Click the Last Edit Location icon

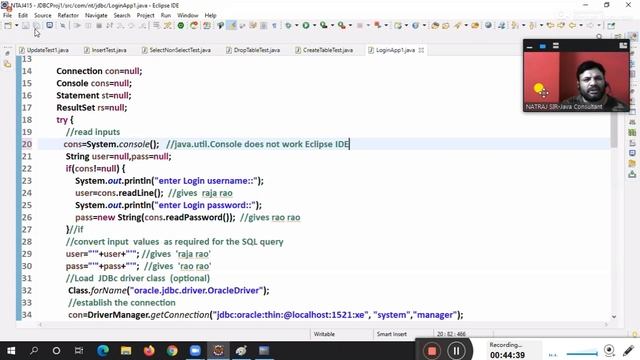tap(550, 25)
